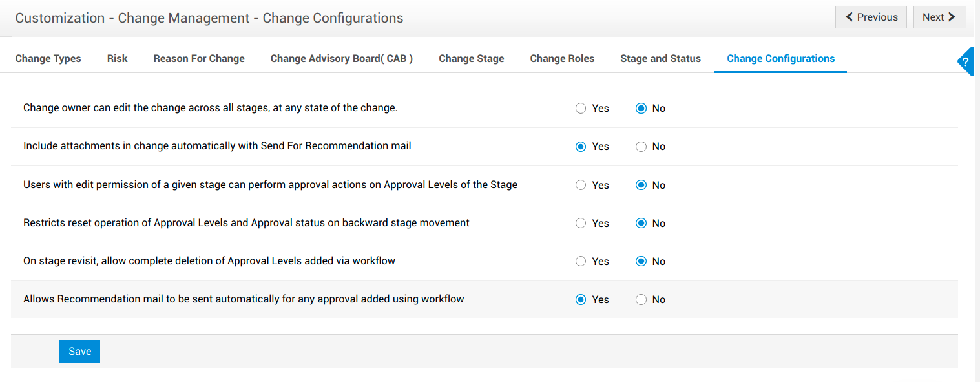Open the Change Roles tab

[562, 59]
